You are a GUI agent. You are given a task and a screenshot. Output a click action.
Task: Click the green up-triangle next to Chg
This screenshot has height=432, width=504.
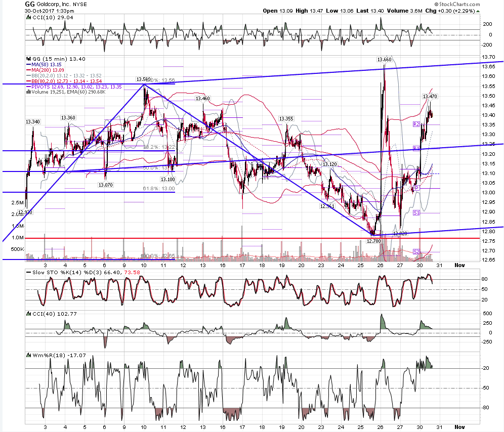tap(478, 11)
